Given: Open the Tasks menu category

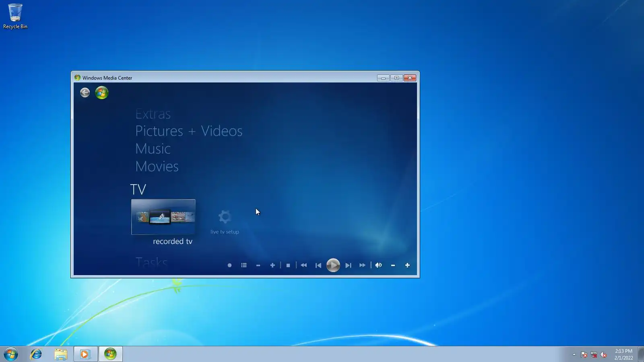Looking at the screenshot, I should pyautogui.click(x=151, y=262).
